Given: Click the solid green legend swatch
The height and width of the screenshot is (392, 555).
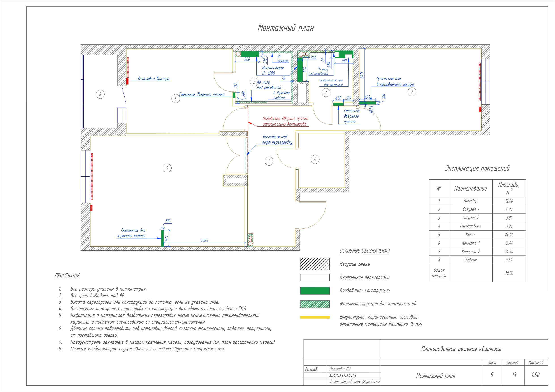Looking at the screenshot, I should click(x=315, y=291).
